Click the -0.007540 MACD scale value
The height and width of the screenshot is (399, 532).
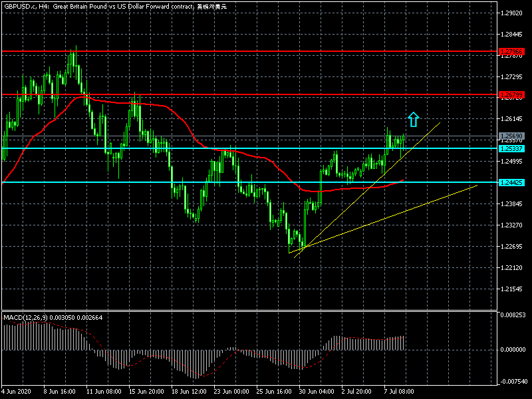(513, 382)
